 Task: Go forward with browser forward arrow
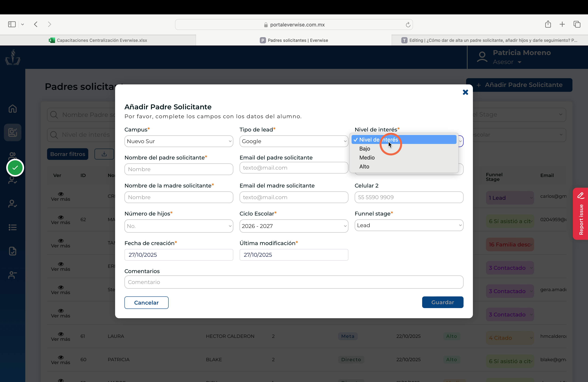[49, 24]
